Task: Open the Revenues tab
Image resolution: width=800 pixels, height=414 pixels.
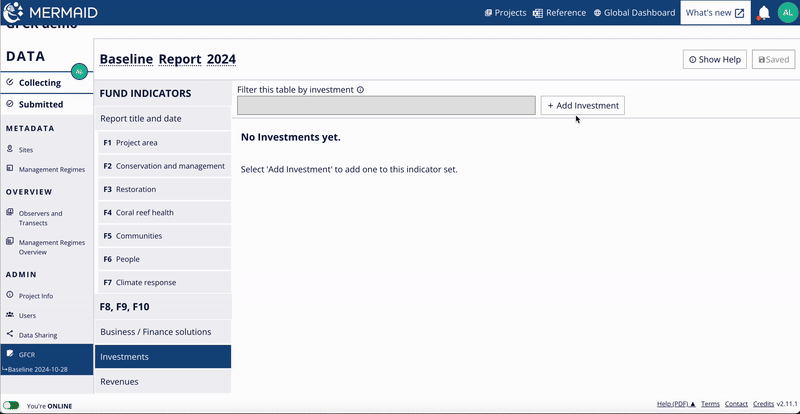Action: [x=163, y=381]
